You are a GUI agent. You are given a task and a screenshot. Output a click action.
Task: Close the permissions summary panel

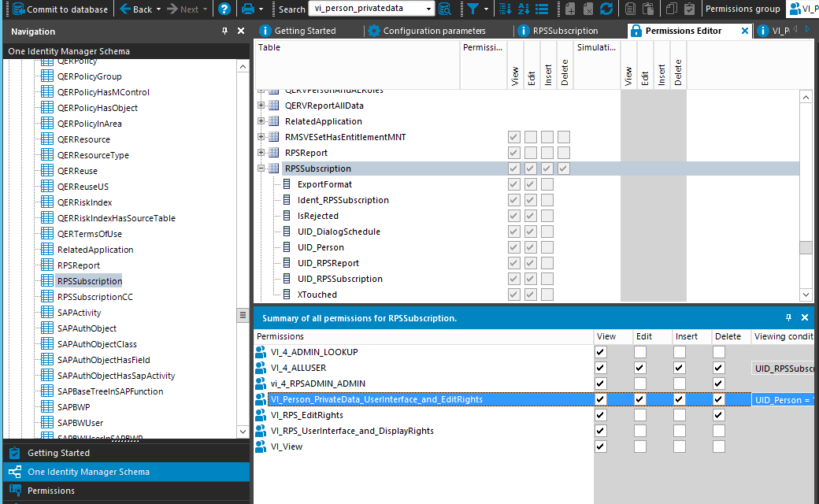tap(805, 317)
